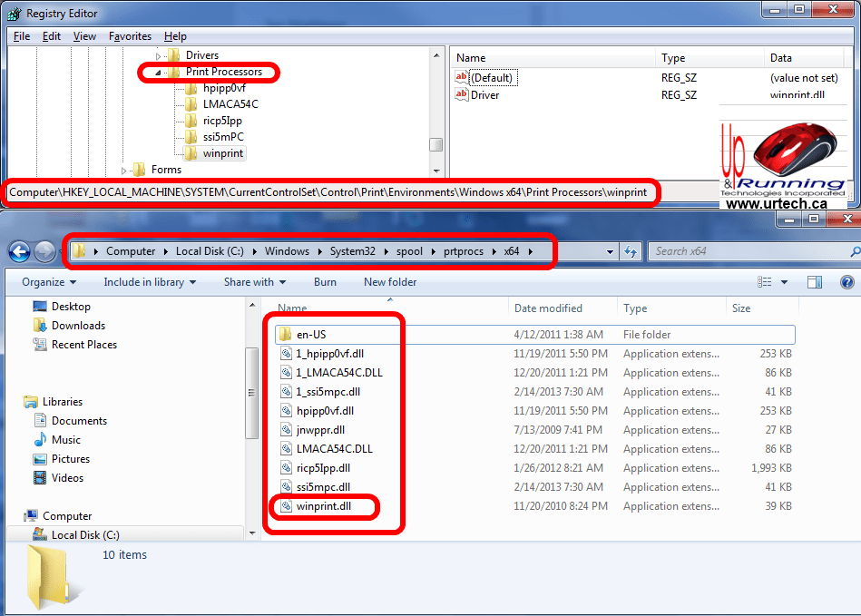Click registry tree vertical scrollbar down arrow
The width and height of the screenshot is (861, 616).
tap(436, 170)
